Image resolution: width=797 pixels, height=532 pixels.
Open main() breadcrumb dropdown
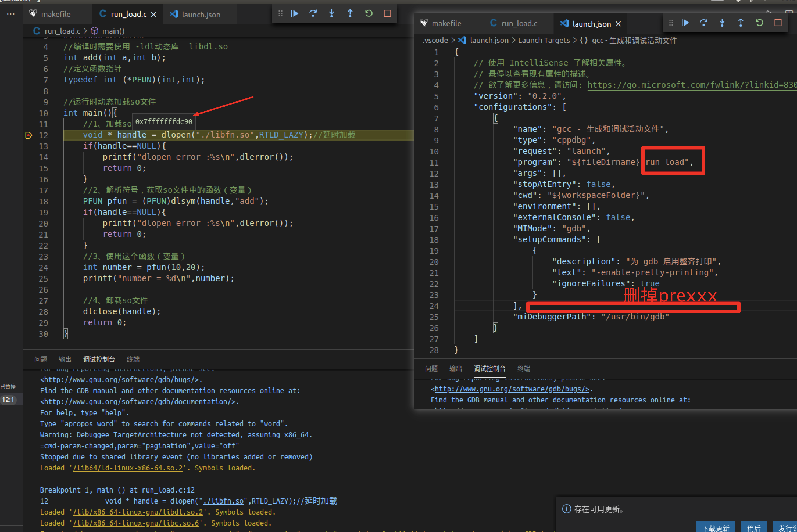point(113,31)
